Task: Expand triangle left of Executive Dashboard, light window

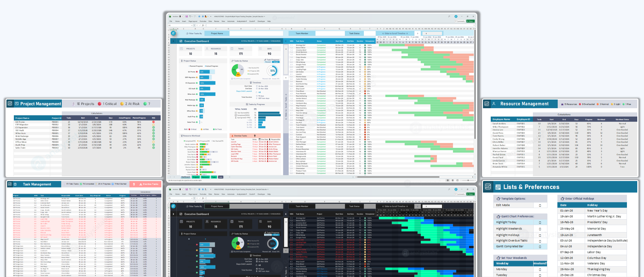Action: (173, 41)
